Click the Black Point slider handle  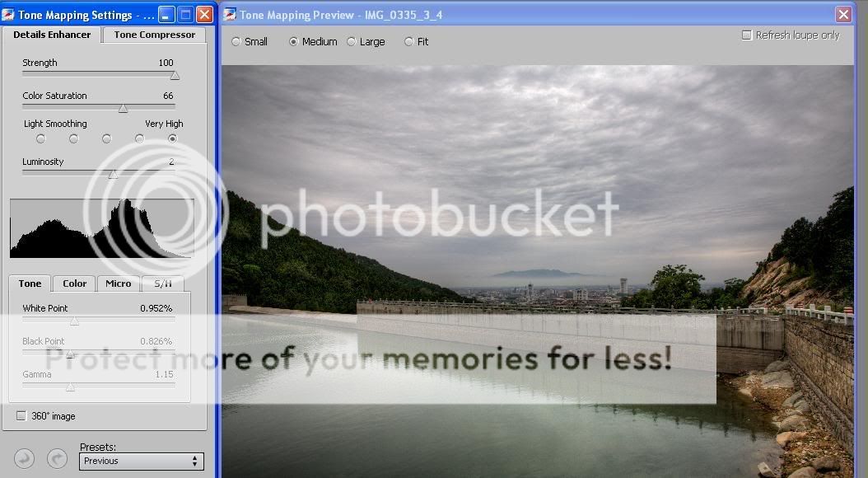click(x=70, y=354)
